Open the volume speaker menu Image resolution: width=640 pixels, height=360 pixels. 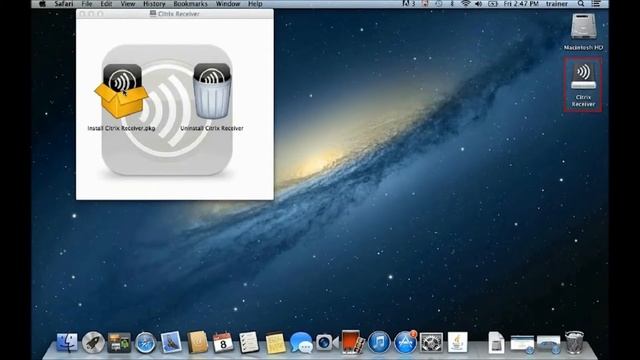(478, 4)
